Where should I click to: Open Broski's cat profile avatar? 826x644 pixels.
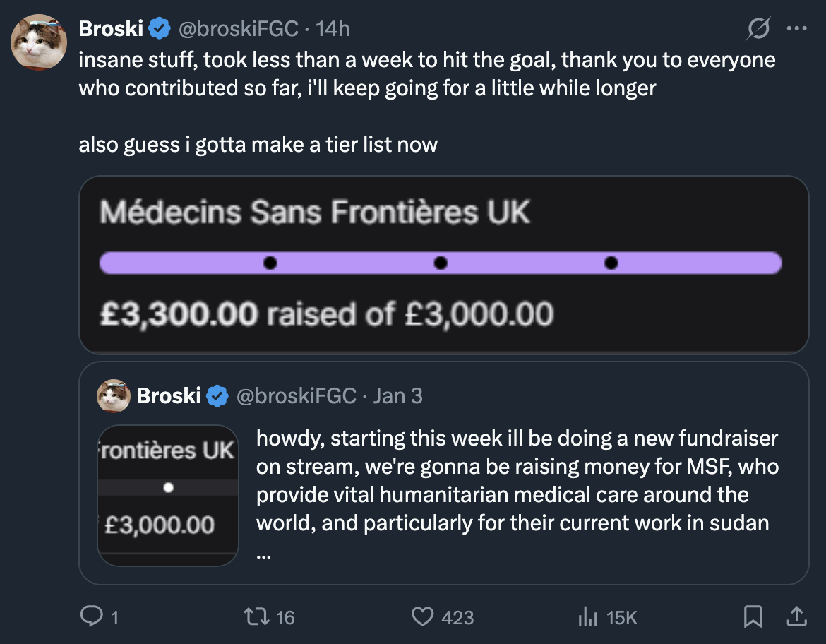pyautogui.click(x=39, y=42)
